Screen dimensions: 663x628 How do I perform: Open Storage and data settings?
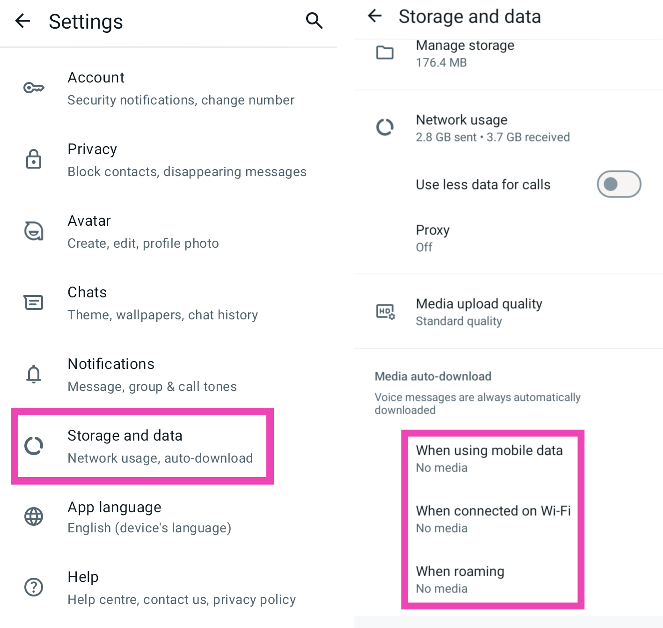159,446
